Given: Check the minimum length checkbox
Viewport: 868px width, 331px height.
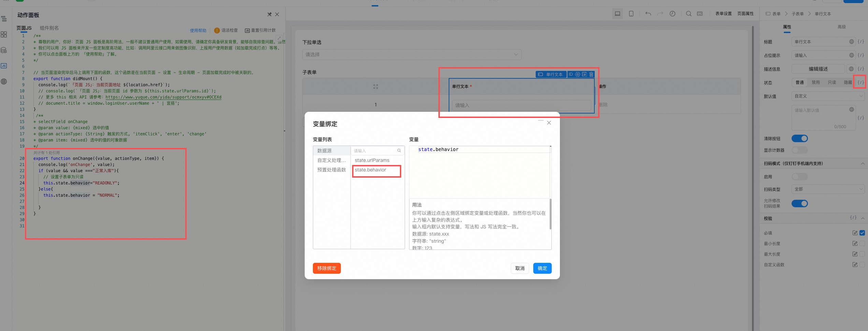Looking at the screenshot, I should click(862, 243).
